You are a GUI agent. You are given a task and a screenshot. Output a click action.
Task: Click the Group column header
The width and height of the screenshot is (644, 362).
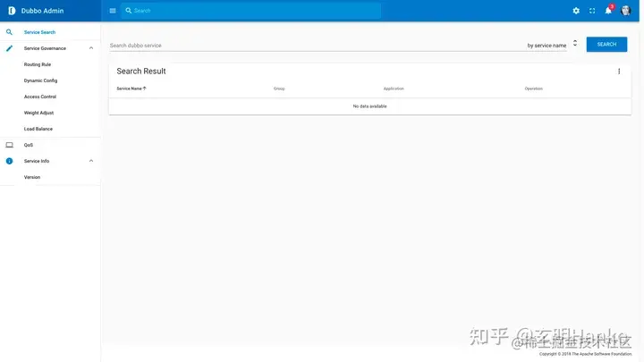pos(279,88)
